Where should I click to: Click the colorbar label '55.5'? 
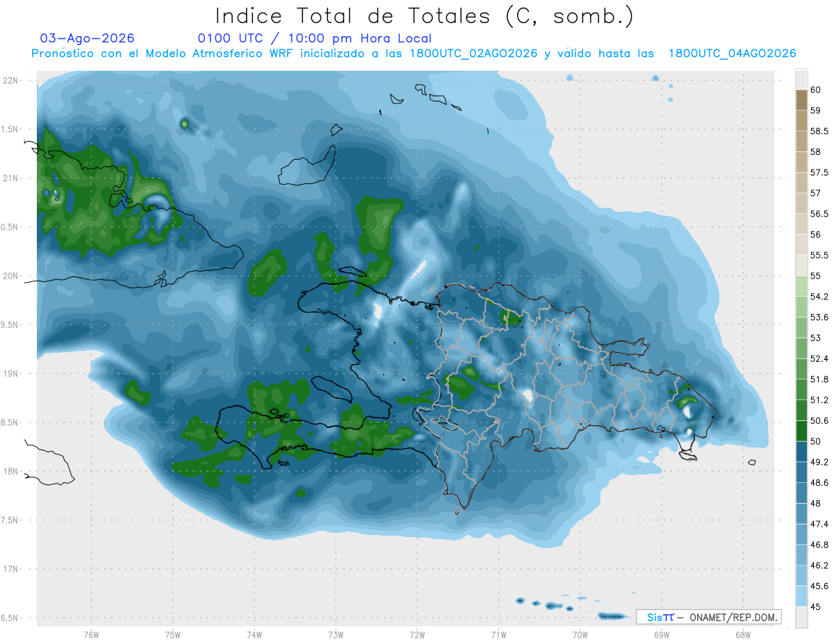pyautogui.click(x=819, y=255)
